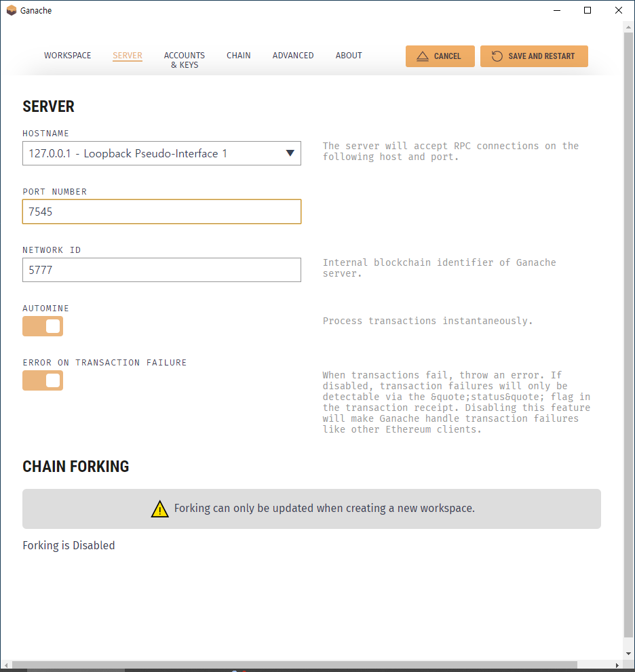Click 'Internal blockchain identifier of Ganache server.' text

[439, 268]
